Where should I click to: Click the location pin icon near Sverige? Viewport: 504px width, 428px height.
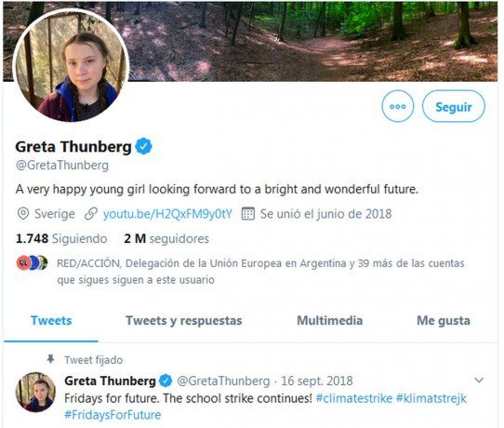(23, 214)
